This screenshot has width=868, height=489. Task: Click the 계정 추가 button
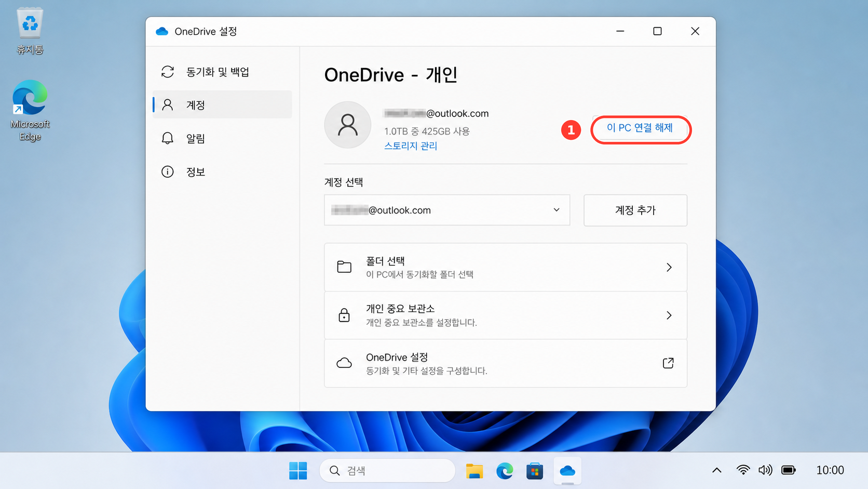click(635, 210)
